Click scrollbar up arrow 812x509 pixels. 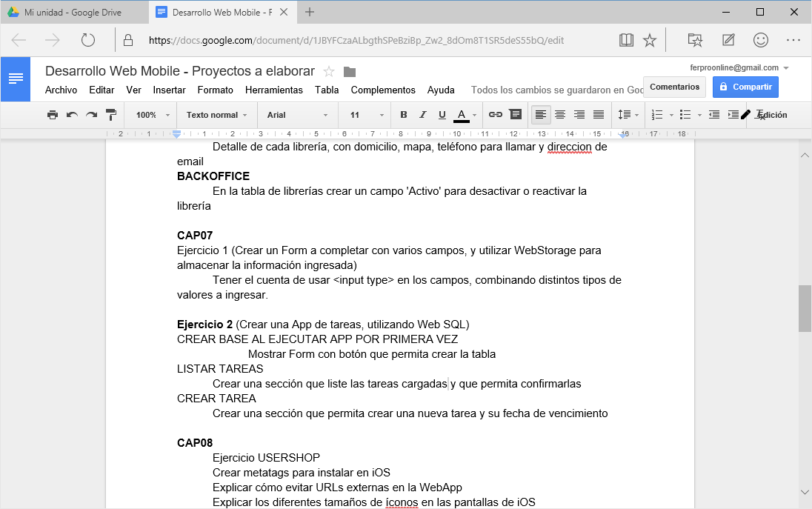pos(805,155)
